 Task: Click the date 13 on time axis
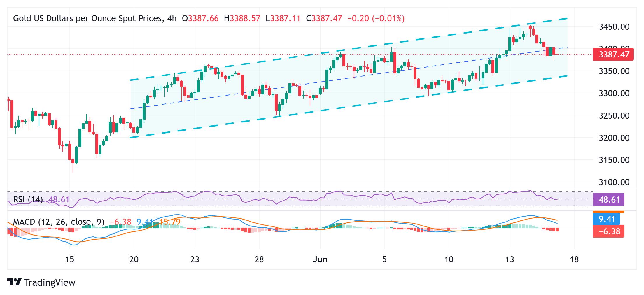[x=510, y=259]
